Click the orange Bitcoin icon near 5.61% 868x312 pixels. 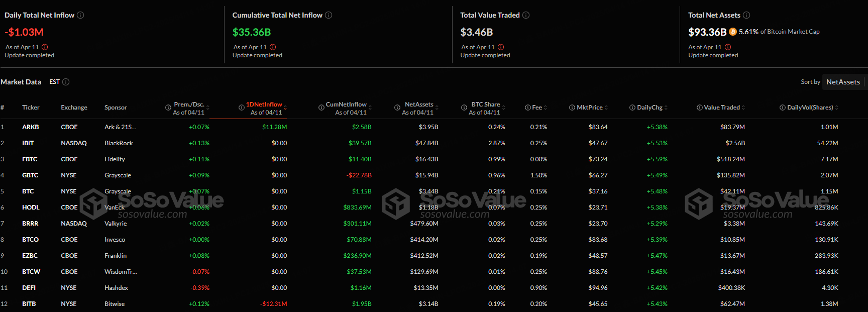733,32
